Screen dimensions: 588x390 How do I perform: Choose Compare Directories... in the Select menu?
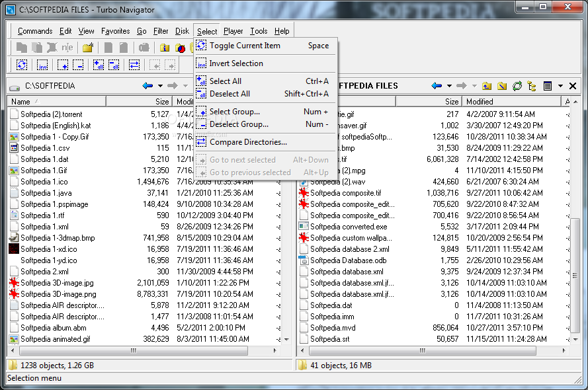tap(265, 142)
